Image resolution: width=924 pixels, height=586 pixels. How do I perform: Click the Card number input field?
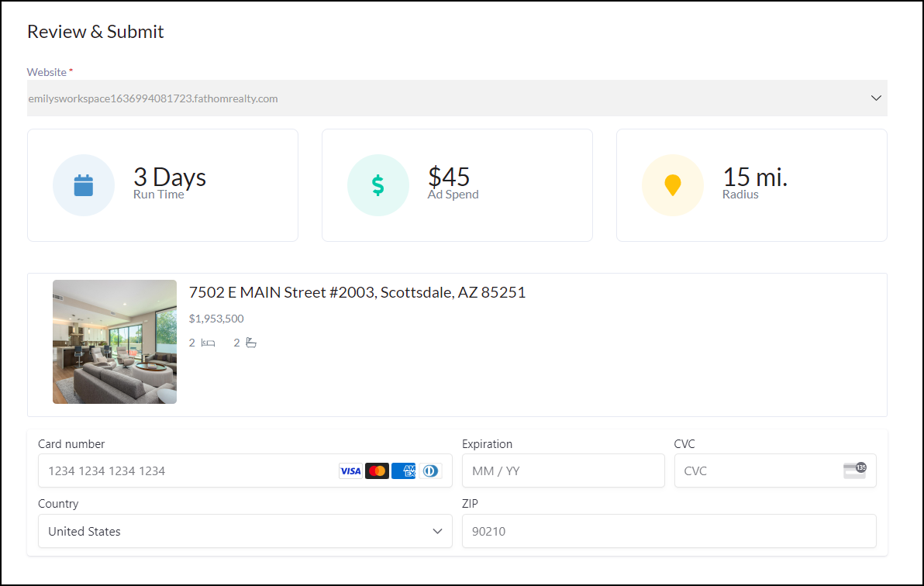click(178, 471)
